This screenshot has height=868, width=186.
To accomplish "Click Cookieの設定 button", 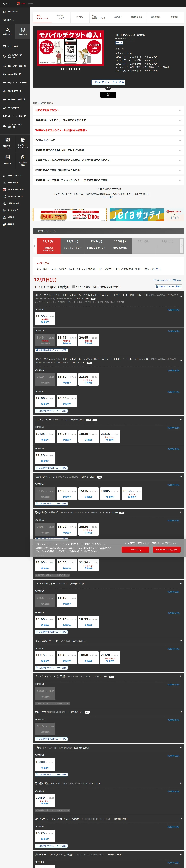I will (x=135, y=550).
